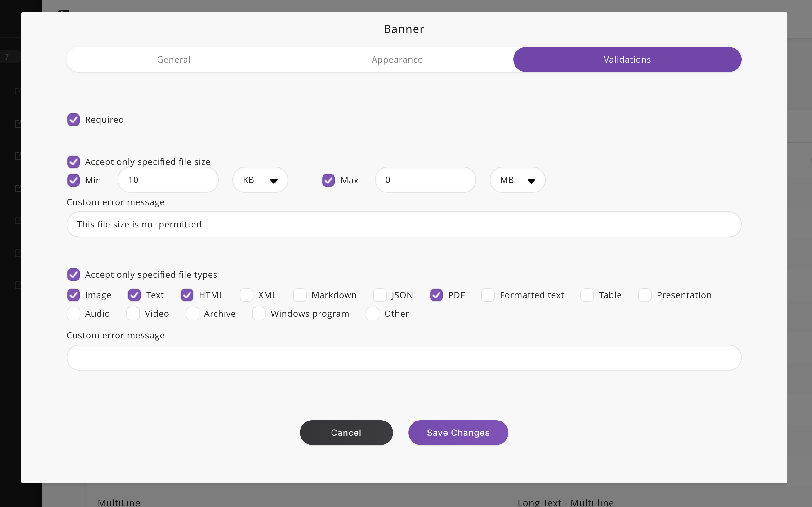This screenshot has height=507, width=812.
Task: Click the file type custom error message field
Action: 404,357
